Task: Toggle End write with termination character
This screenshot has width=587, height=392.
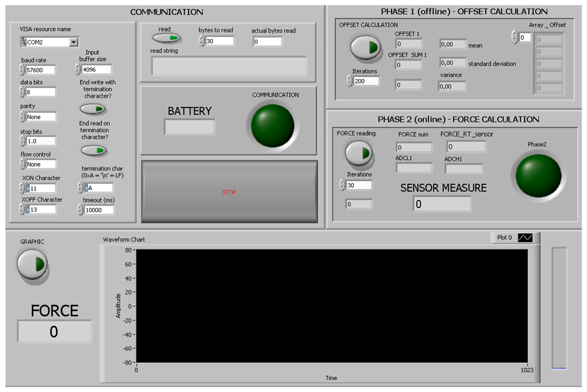Action: click(x=93, y=109)
